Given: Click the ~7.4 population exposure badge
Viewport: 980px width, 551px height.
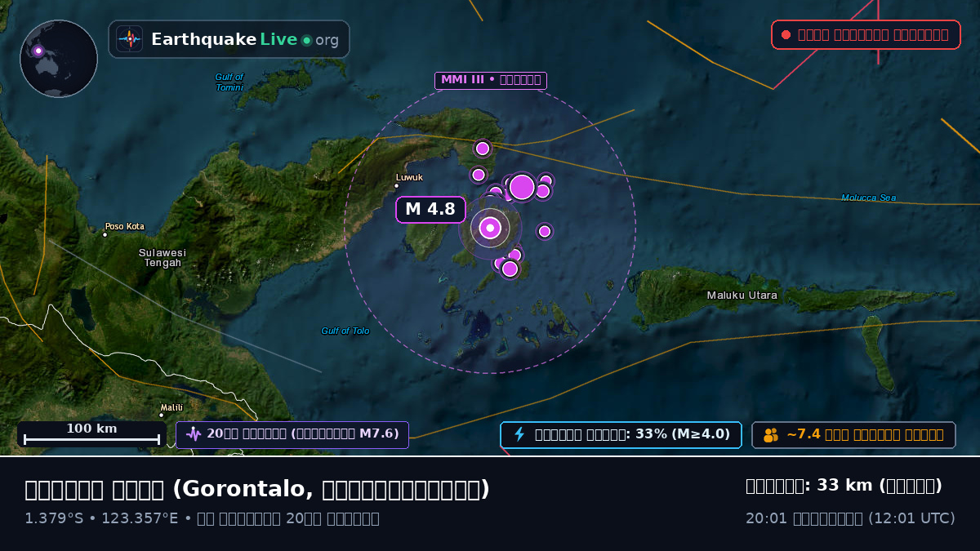Looking at the screenshot, I should click(853, 434).
